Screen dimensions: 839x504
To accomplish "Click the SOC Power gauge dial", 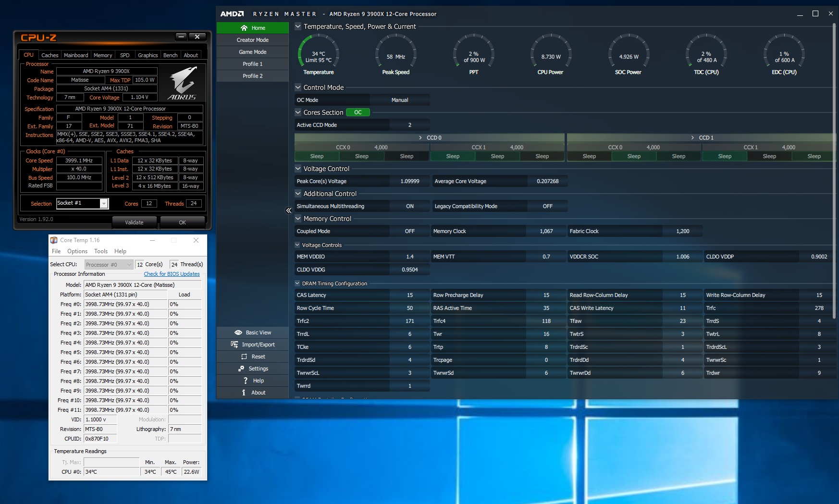I will [629, 53].
